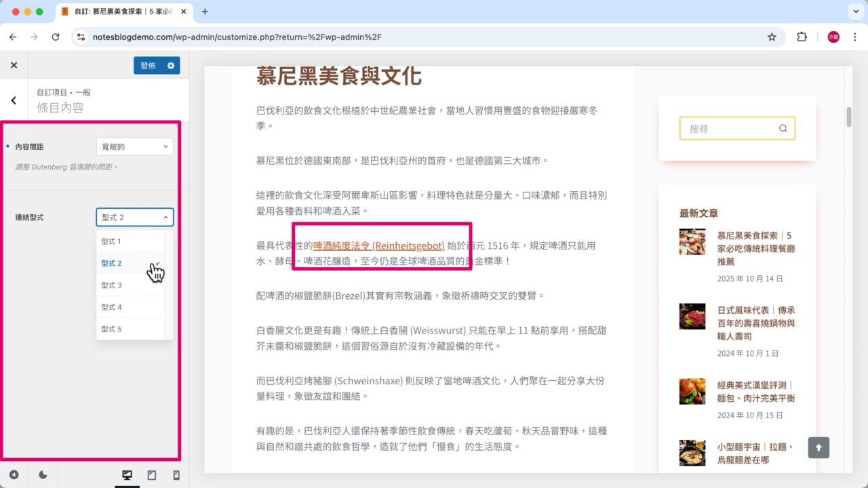The image size is (868, 488).
Task: Select 型式 3 from the link style list
Action: click(x=111, y=285)
